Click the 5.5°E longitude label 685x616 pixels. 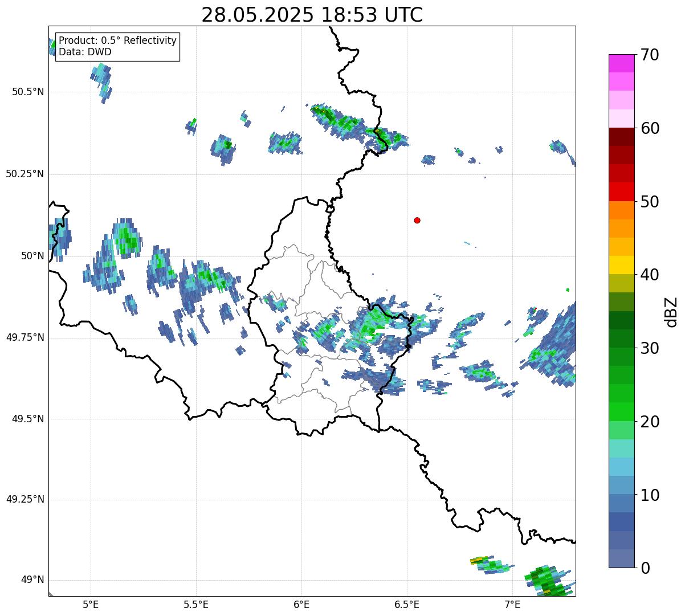(196, 604)
